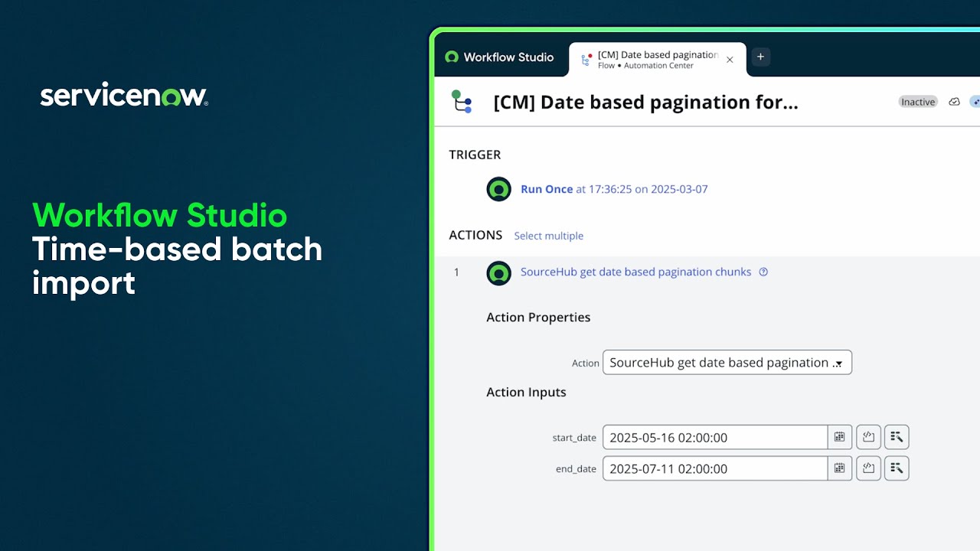Click the cloud save status icon
The image size is (980, 551).
coord(954,101)
